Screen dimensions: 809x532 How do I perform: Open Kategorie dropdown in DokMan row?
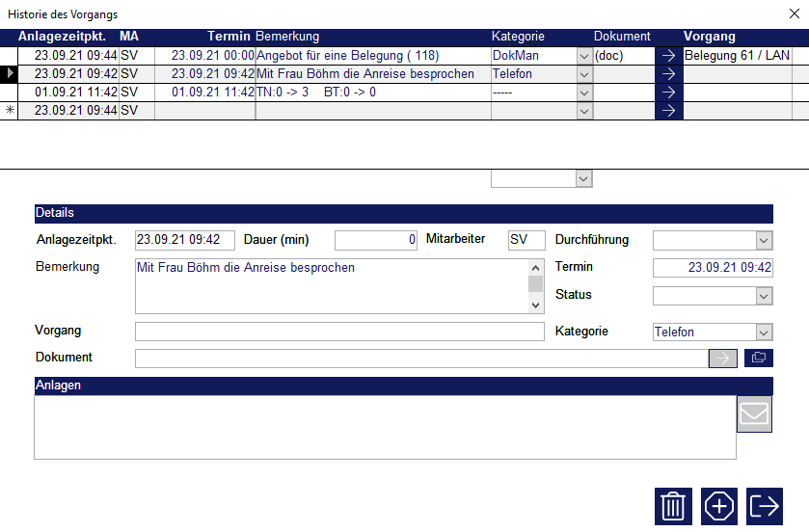tap(583, 56)
